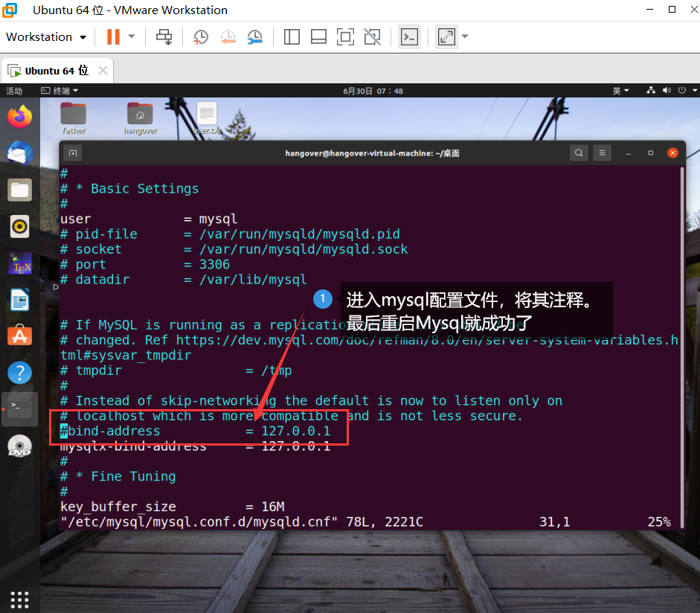Click the '# port = 3306' line
The image size is (700, 613).
click(x=145, y=265)
